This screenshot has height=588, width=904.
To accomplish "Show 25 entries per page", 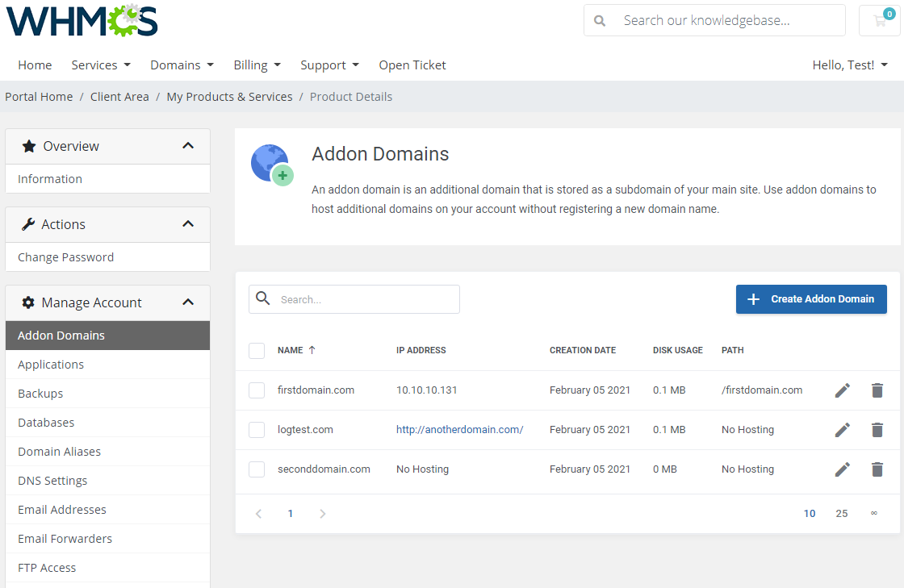I will pyautogui.click(x=842, y=514).
